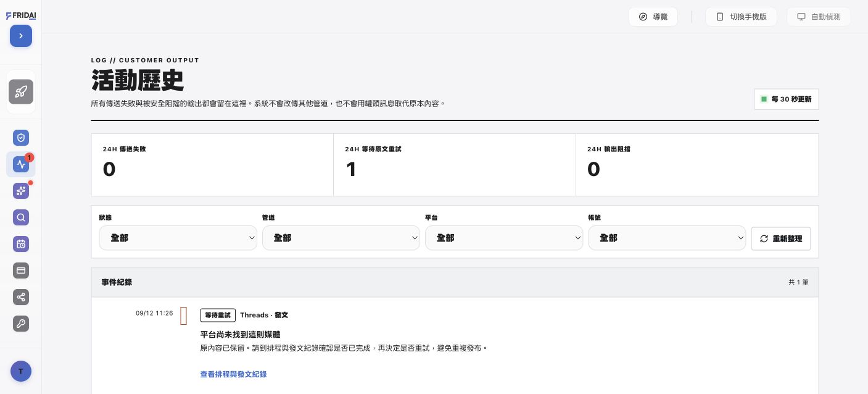Click the 等待重試 status tag
The height and width of the screenshot is (394, 868).
click(218, 315)
